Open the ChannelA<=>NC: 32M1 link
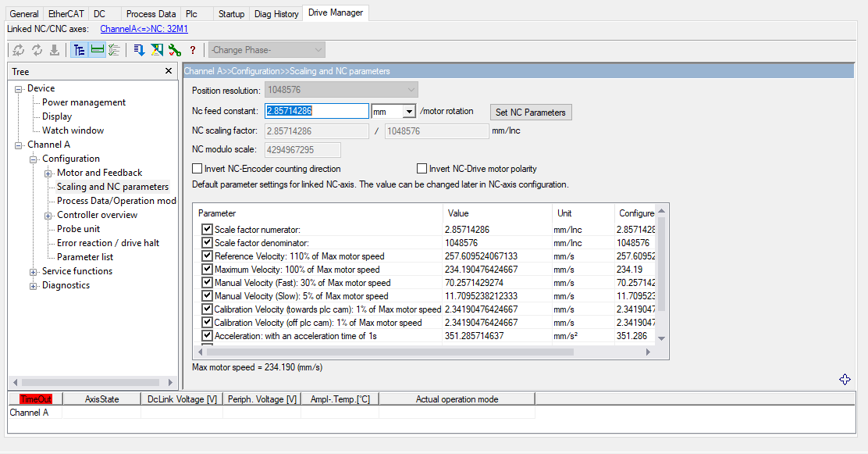Image resolution: width=868 pixels, height=454 pixels. click(144, 29)
